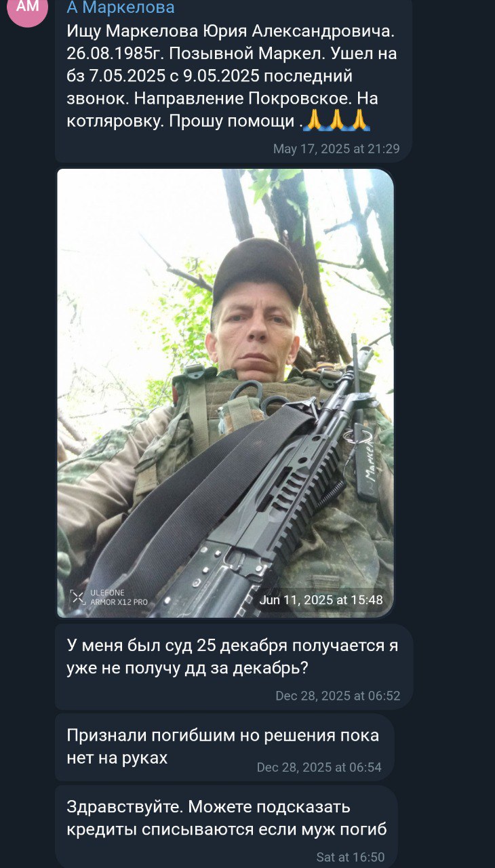Click the Sat at 16:50 timestamp
The height and width of the screenshot is (868, 495).
pyautogui.click(x=351, y=857)
